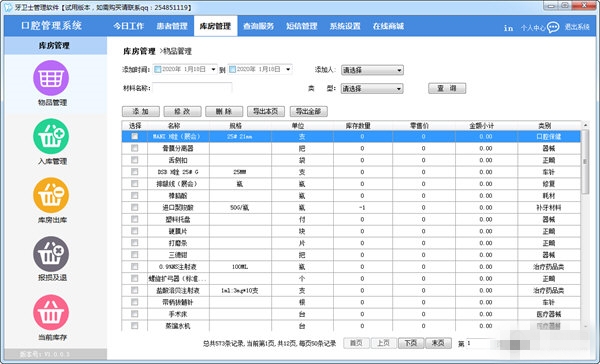600x364 pixels.
Task: Tick checkbox for 排龈线 row
Action: 134,183
